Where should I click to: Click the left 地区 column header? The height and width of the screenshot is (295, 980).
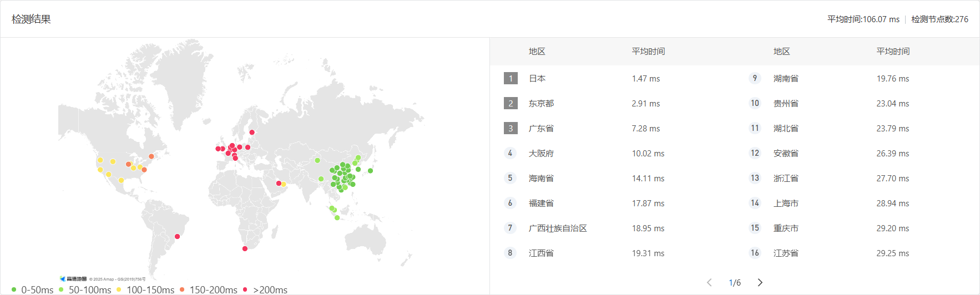tap(537, 52)
